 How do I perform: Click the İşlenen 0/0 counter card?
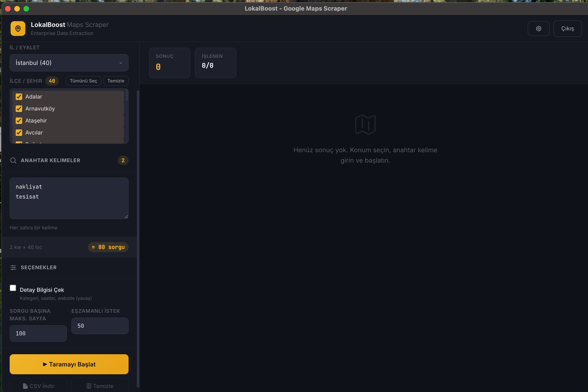tap(216, 63)
